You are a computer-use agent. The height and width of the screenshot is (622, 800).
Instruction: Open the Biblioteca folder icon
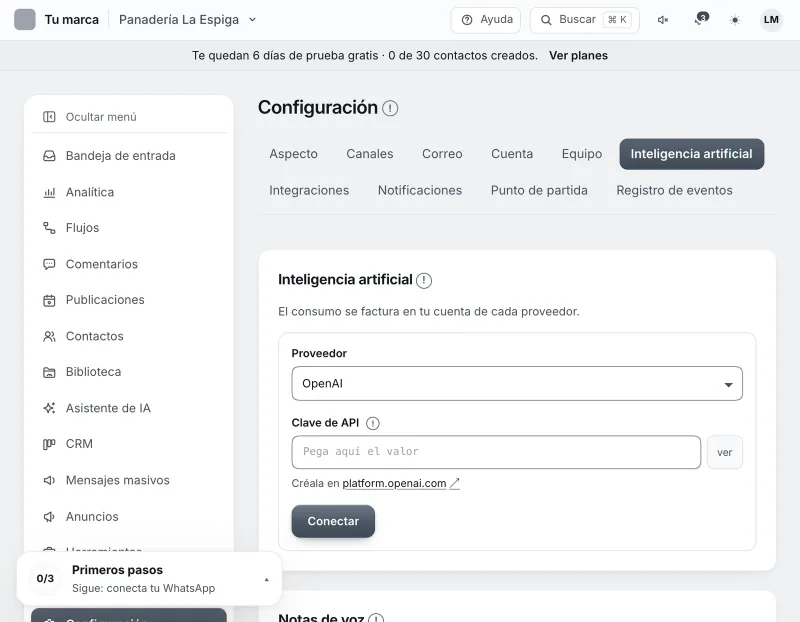point(49,372)
